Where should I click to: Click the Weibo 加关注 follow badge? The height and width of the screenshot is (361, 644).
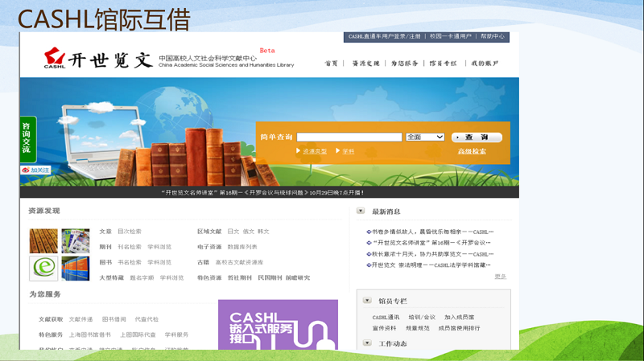coord(35,170)
